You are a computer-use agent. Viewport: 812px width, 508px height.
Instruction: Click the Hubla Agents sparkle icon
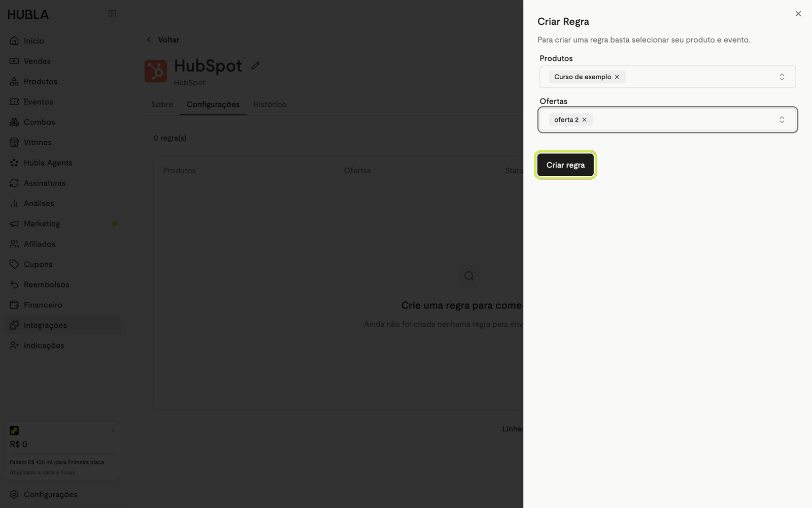pos(14,163)
